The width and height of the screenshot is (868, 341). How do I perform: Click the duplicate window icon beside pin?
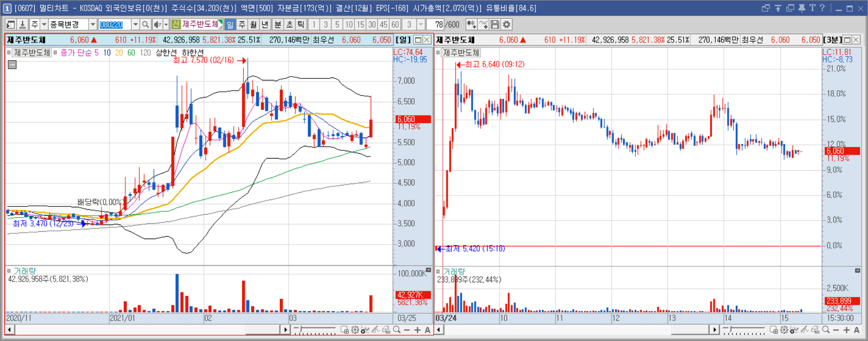click(x=790, y=8)
